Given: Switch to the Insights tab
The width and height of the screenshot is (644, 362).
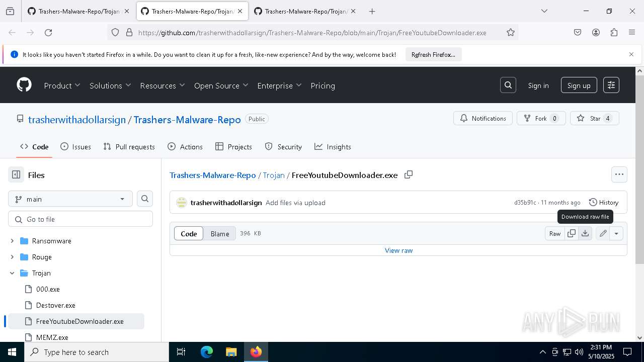Looking at the screenshot, I should (333, 147).
